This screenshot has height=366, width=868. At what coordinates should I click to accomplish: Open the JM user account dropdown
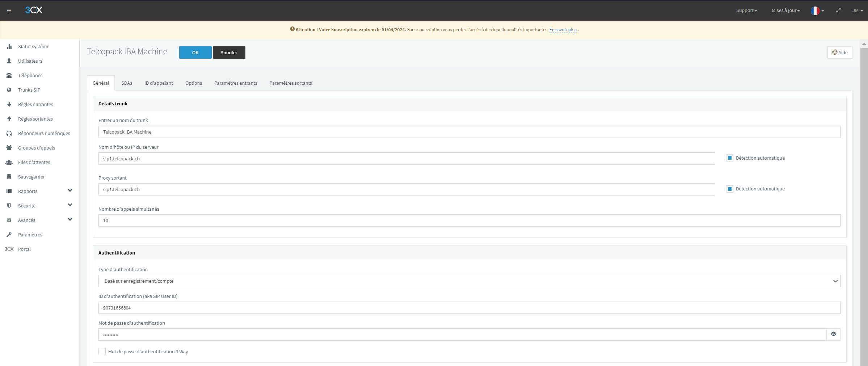pos(858,10)
